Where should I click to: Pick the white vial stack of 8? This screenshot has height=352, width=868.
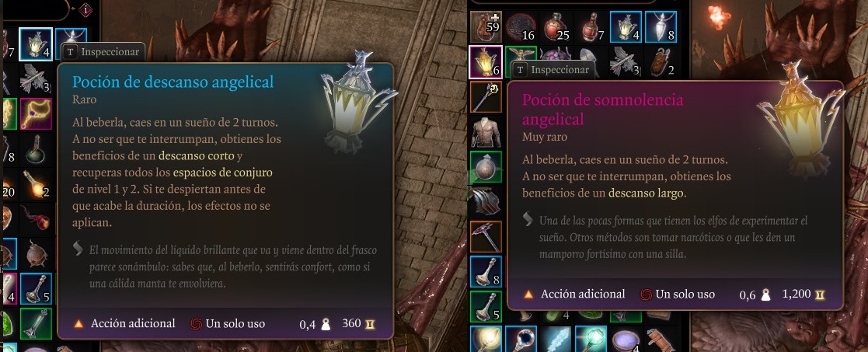(661, 26)
